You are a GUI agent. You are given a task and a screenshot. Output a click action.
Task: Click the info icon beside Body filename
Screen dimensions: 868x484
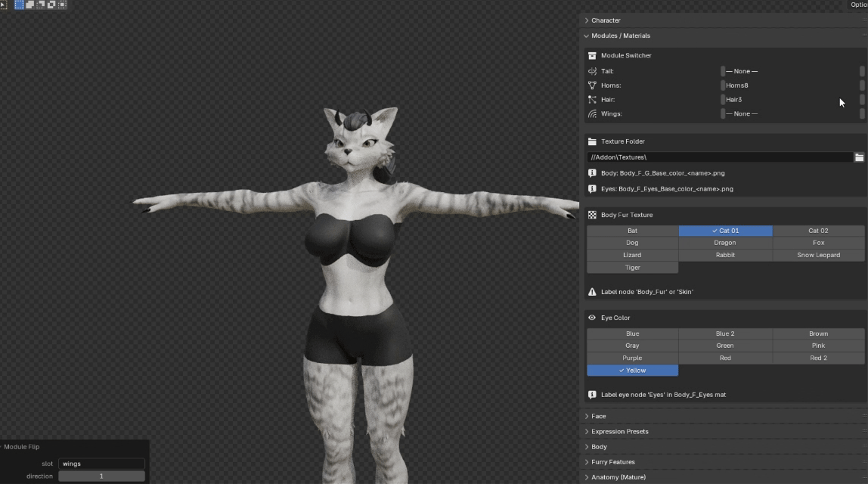592,172
